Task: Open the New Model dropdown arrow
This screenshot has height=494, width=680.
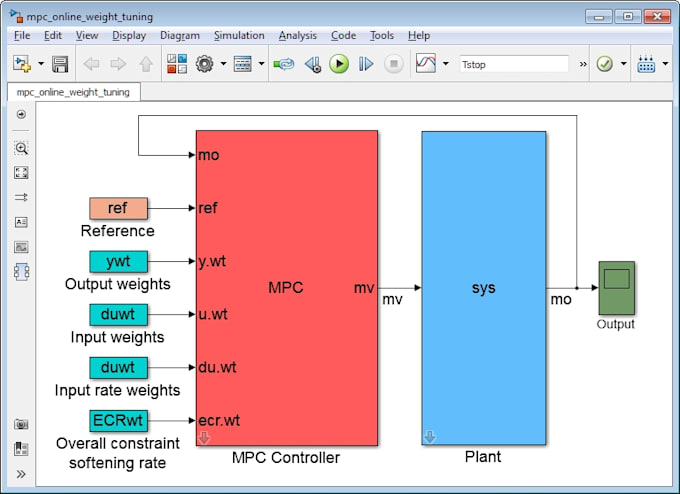Action: [41, 64]
